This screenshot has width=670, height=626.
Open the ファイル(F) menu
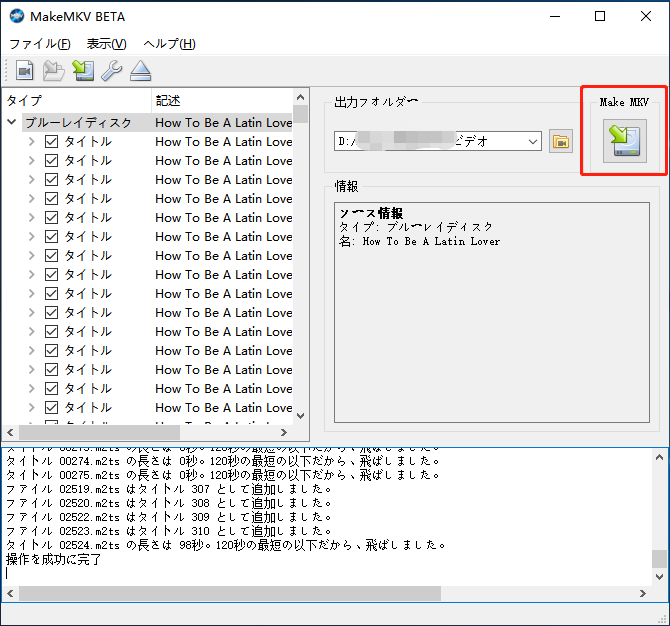[x=40, y=44]
